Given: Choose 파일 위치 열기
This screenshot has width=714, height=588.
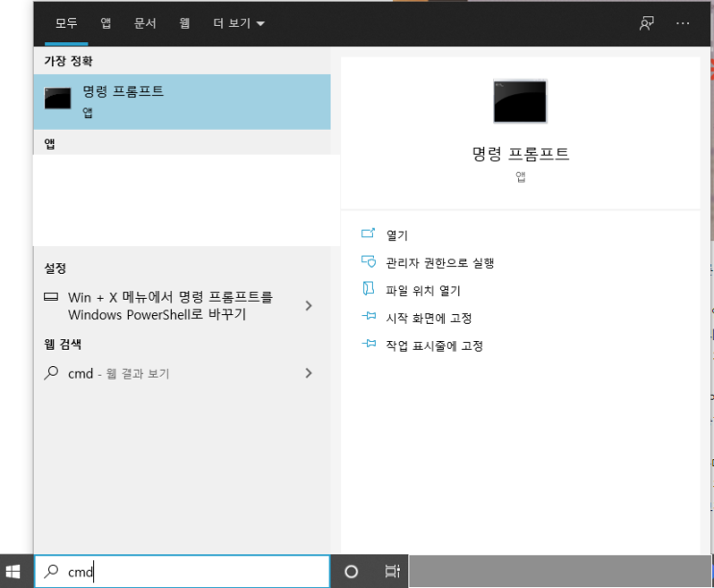Looking at the screenshot, I should (x=423, y=290).
